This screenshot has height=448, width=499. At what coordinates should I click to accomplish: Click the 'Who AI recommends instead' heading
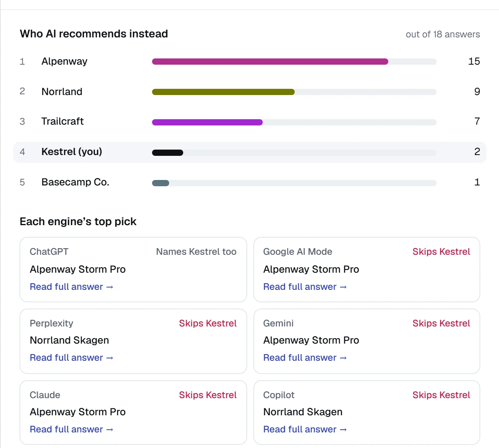coord(94,34)
